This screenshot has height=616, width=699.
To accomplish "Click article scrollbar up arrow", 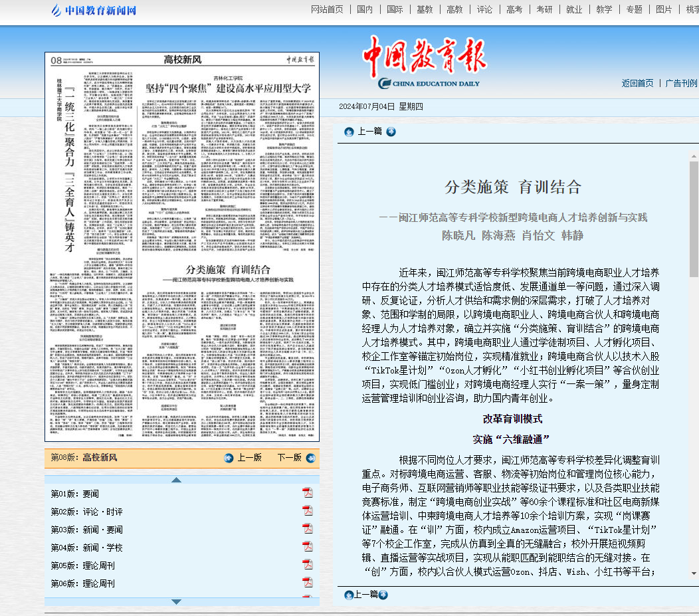I will pos(694,156).
